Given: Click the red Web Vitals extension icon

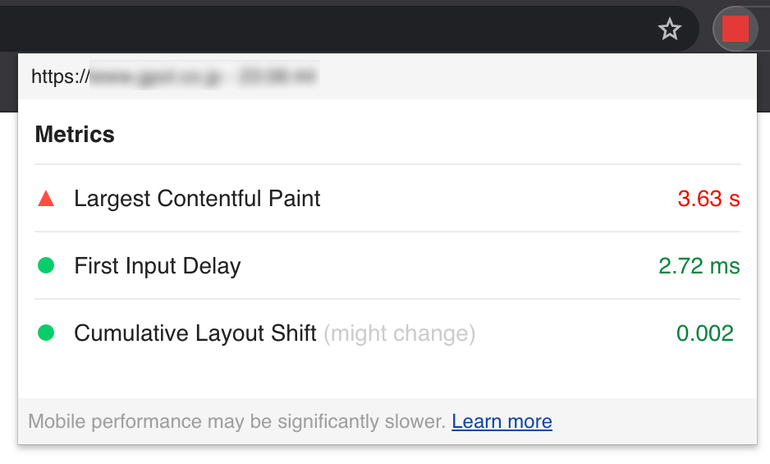Looking at the screenshot, I should (x=735, y=29).
